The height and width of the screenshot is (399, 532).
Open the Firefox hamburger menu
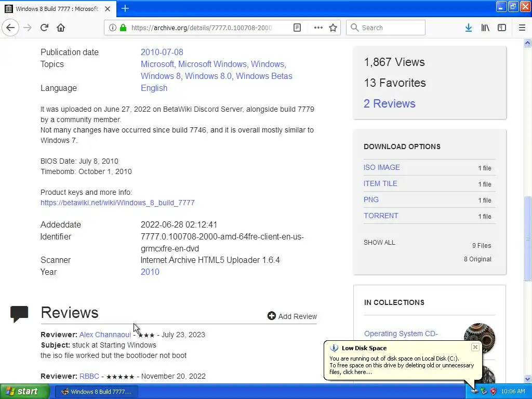[x=522, y=28]
